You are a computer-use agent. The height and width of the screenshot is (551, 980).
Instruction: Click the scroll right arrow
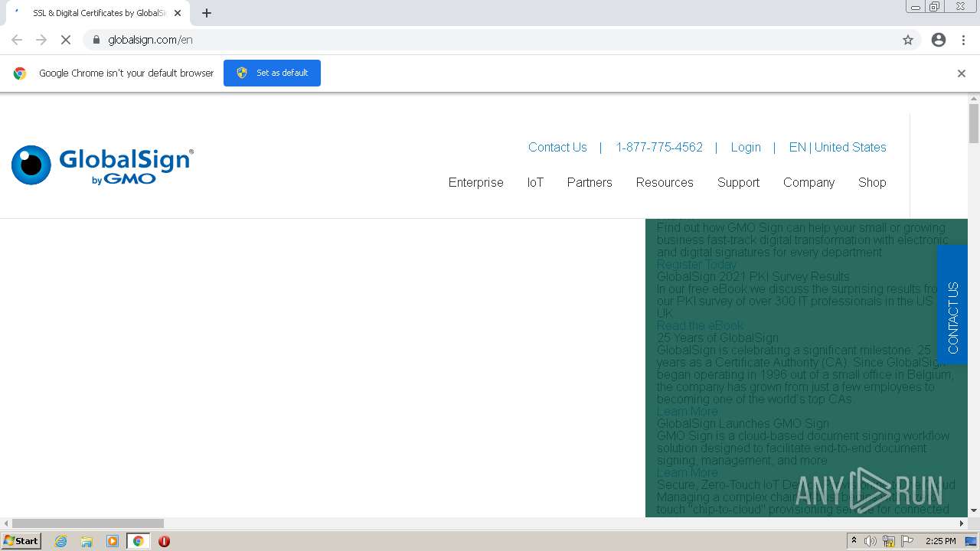point(962,523)
